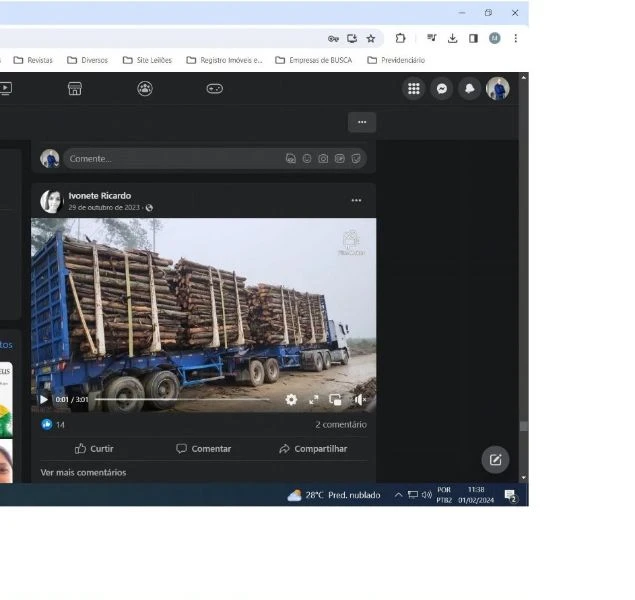This screenshot has height=600, width=635.
Task: Open the POR PTB2 language indicator
Action: (444, 495)
